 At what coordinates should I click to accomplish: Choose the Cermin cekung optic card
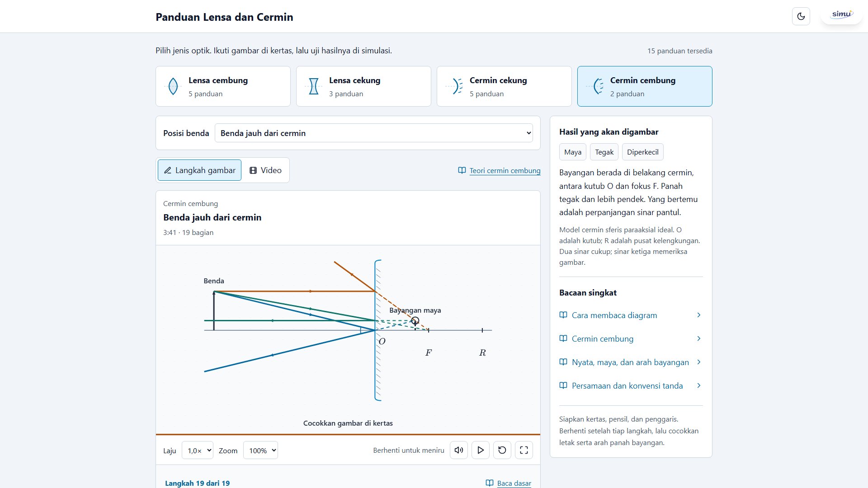click(x=504, y=86)
